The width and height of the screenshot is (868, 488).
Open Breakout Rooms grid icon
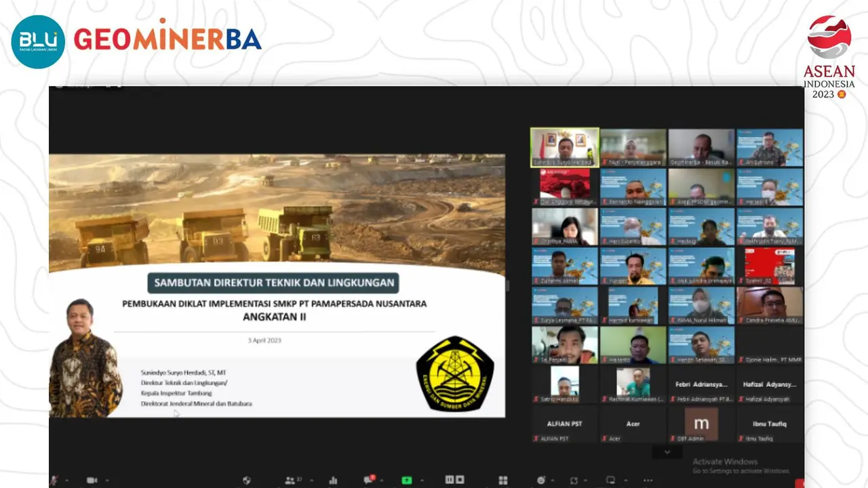click(x=502, y=480)
